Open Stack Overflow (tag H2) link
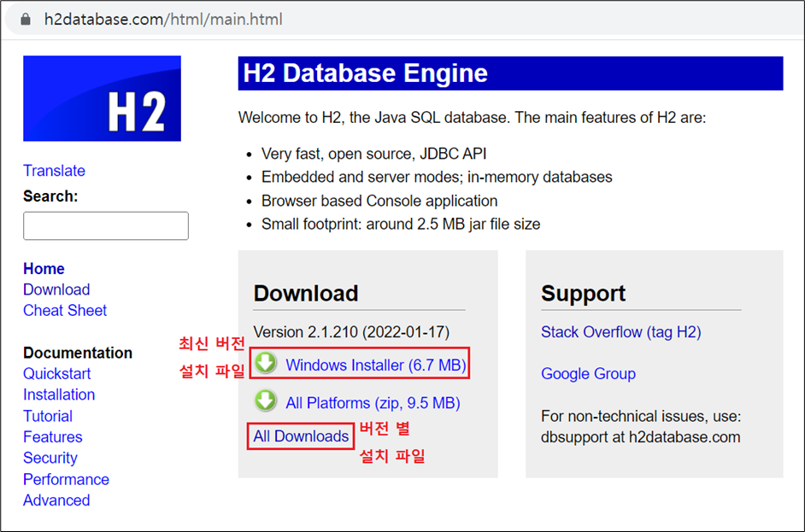This screenshot has width=805, height=532. point(621,332)
